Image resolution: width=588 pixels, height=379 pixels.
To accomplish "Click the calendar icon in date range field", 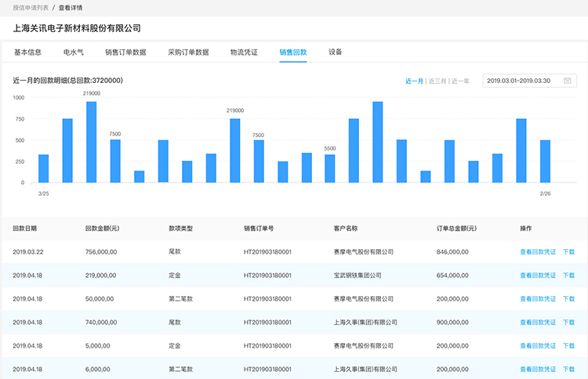I will (567, 81).
